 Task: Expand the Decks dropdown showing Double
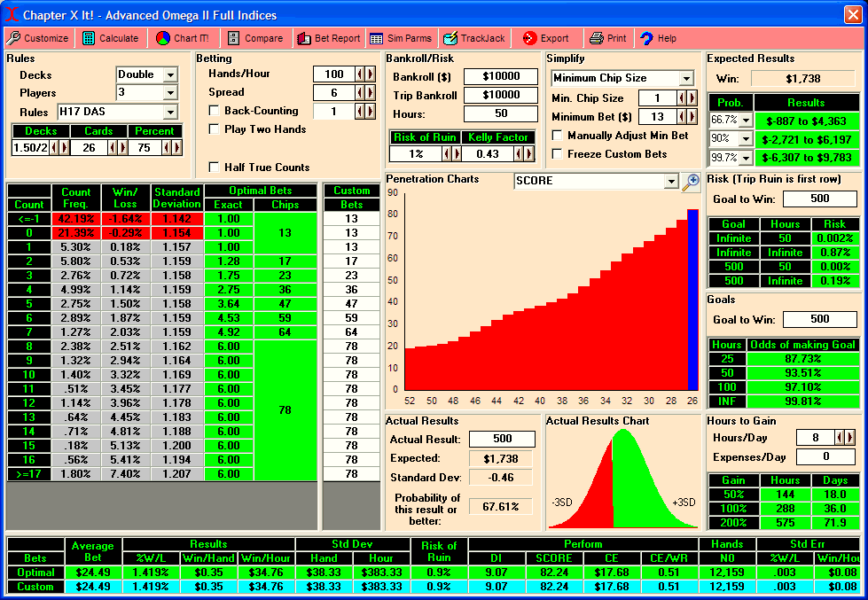coord(170,74)
